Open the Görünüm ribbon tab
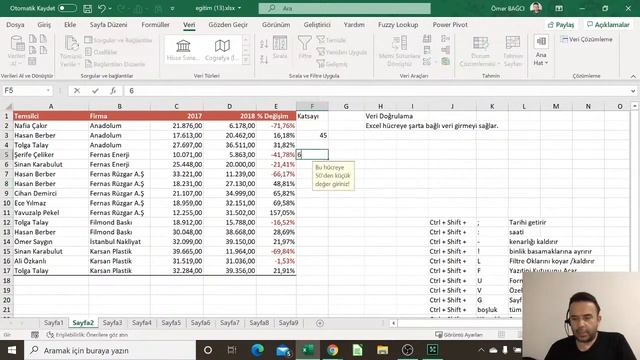Viewport: 640px width, 360px height. pyautogui.click(x=276, y=24)
